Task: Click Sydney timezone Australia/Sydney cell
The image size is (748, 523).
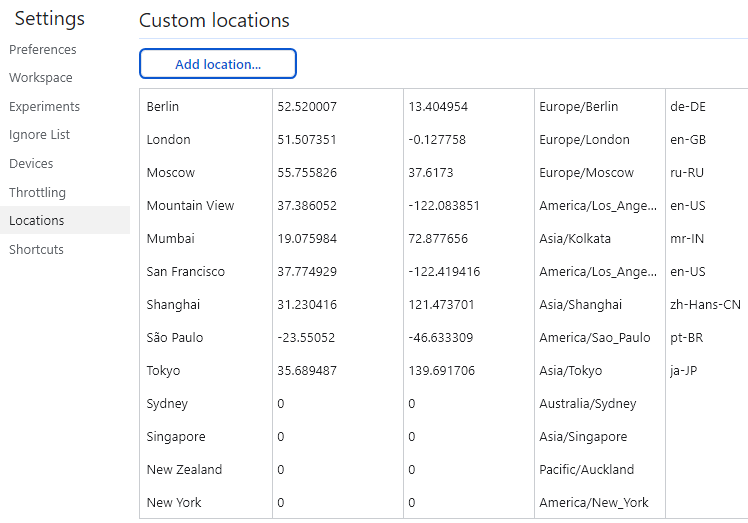Action: (x=587, y=404)
